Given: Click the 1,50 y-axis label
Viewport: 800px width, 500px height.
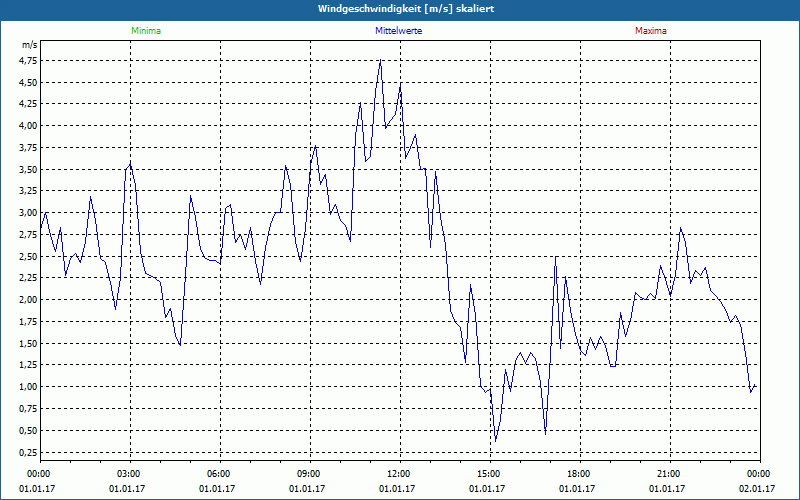Looking at the screenshot, I should (x=30, y=343).
